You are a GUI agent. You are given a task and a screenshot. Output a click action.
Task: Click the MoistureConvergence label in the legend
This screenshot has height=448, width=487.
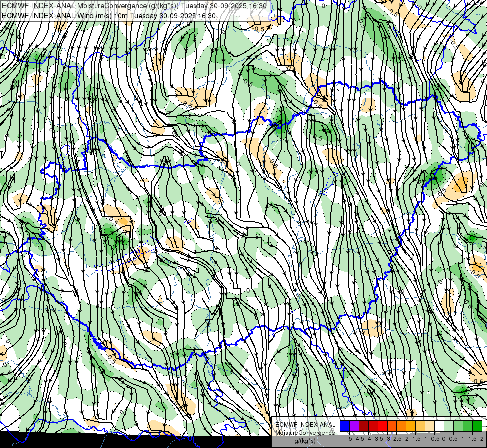(305, 432)
